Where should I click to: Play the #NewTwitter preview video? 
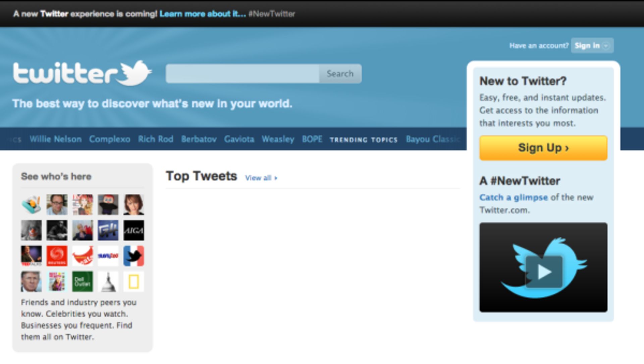pos(543,271)
